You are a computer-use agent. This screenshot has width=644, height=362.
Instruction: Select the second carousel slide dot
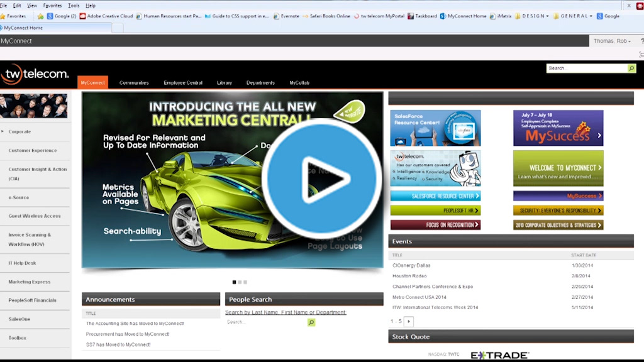pyautogui.click(x=240, y=282)
